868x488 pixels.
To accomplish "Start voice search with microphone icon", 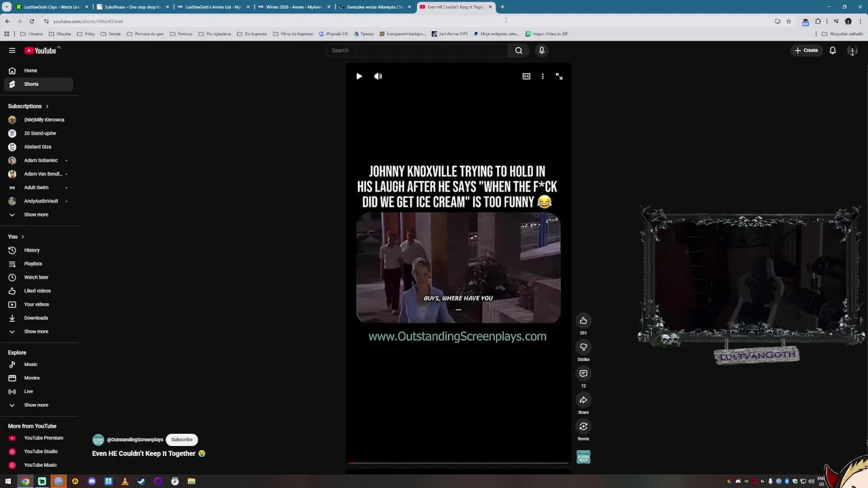I will pyautogui.click(x=542, y=50).
